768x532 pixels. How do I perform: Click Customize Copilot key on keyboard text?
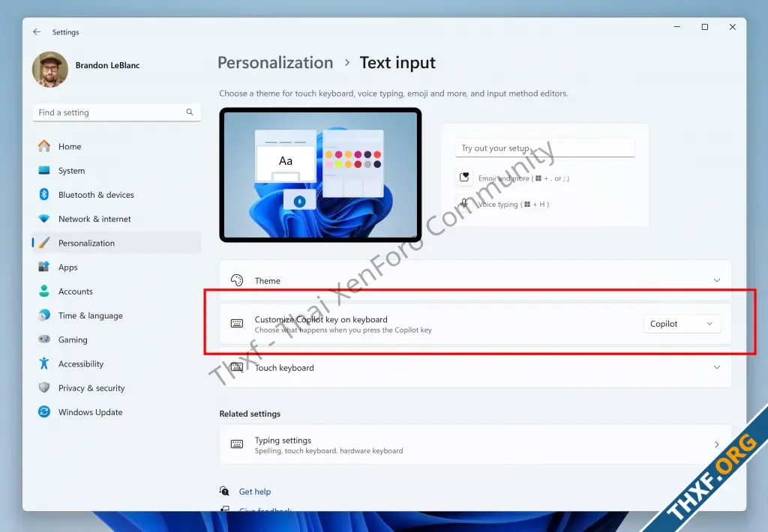click(x=321, y=319)
